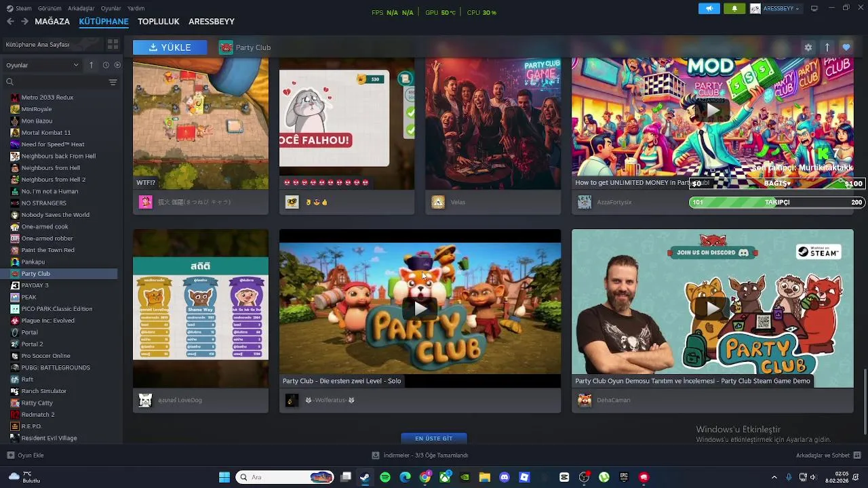The height and width of the screenshot is (488, 868).
Task: Go forward with the right arrow
Action: [x=24, y=22]
